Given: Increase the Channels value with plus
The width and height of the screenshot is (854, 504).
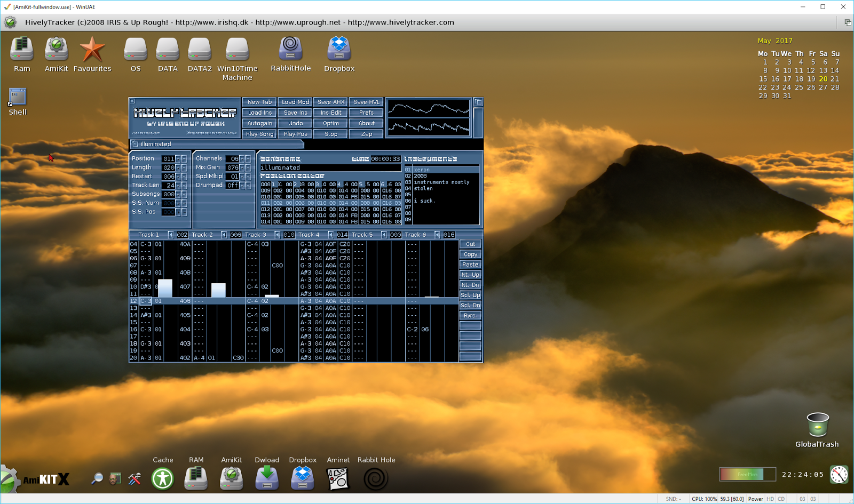Looking at the screenshot, I should tap(242, 159).
